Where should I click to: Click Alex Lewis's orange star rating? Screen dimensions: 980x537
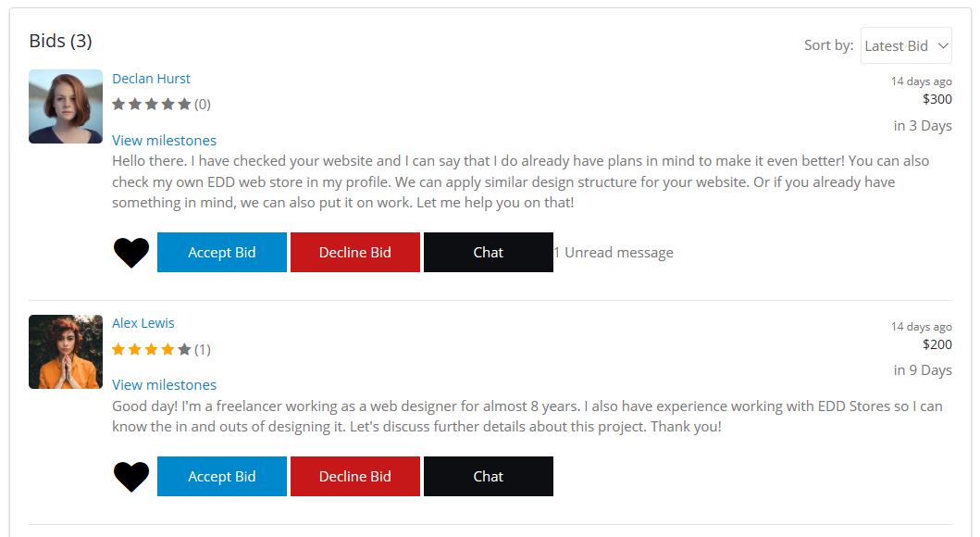click(152, 350)
